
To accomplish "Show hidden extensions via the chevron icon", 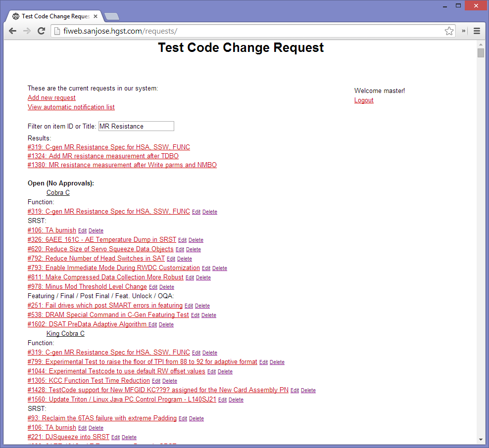I will tap(463, 31).
